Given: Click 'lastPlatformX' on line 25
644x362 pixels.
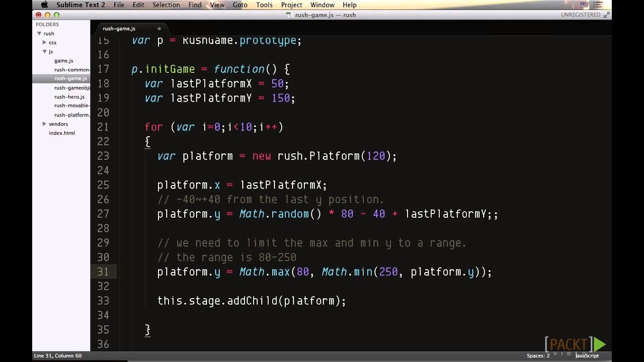Looking at the screenshot, I should [x=280, y=185].
